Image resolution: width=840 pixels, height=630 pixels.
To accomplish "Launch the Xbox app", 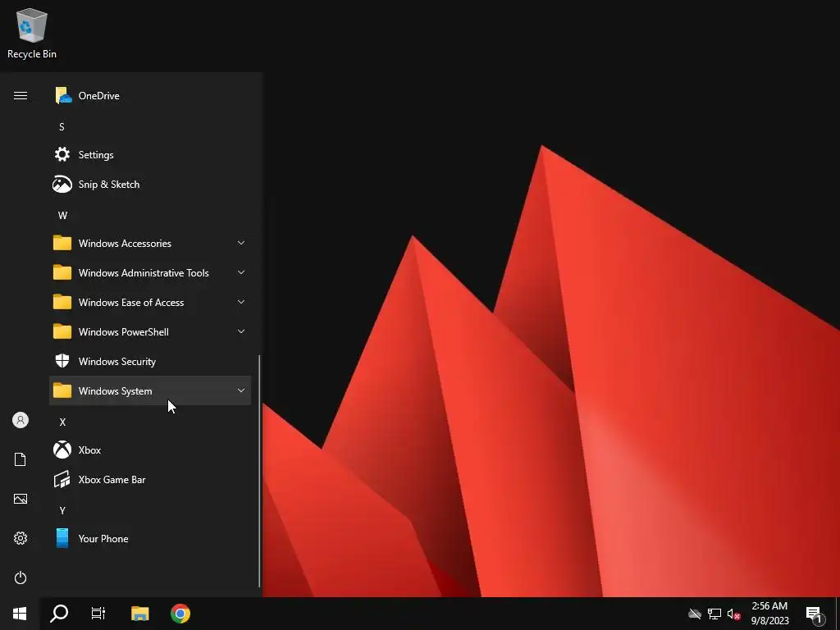I will [x=150, y=450].
